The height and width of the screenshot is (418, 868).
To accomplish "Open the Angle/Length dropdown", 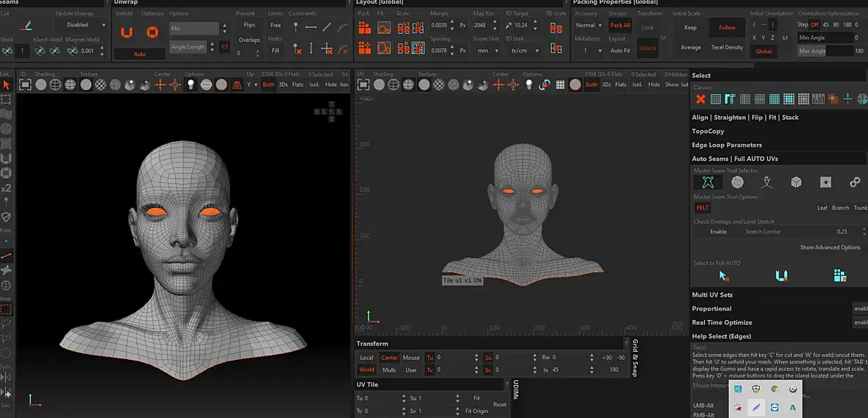I will point(192,47).
